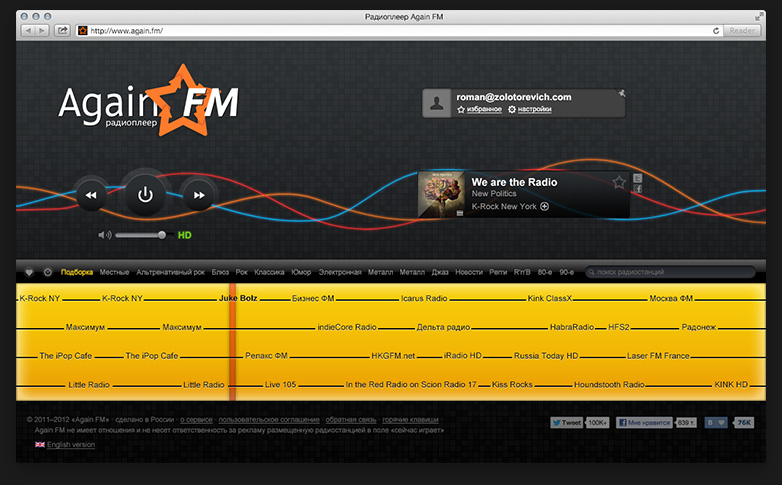Open the Новости tab
This screenshot has height=485, width=782.
[469, 272]
